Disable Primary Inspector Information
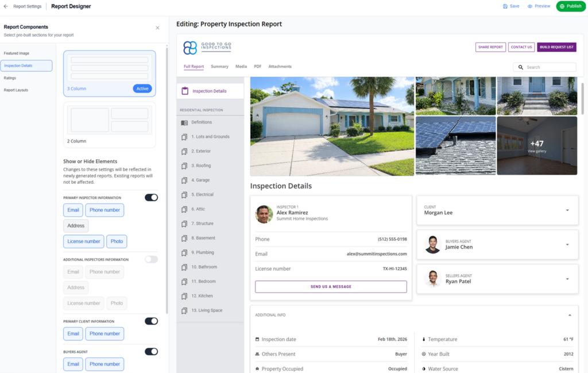The image size is (588, 373). click(150, 197)
